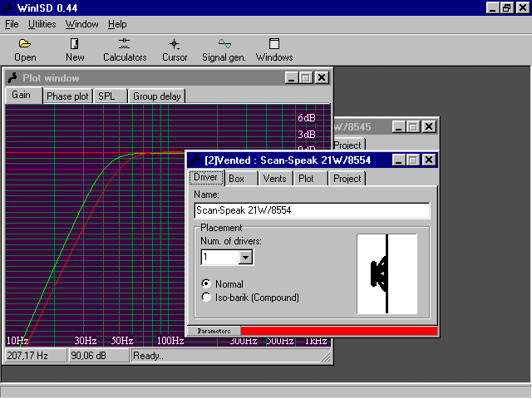Image resolution: width=532 pixels, height=399 pixels.
Task: Maximize the background 21W/8545 window
Action: (413, 126)
